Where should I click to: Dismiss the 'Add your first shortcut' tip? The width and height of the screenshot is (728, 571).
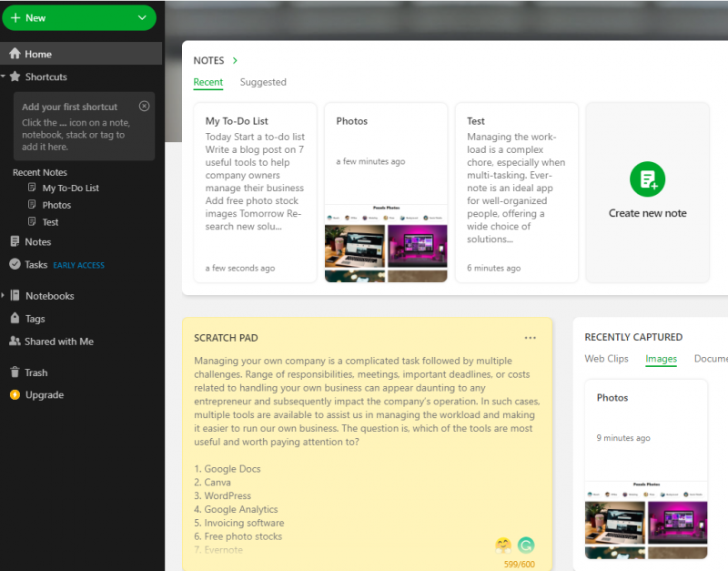[x=145, y=107]
